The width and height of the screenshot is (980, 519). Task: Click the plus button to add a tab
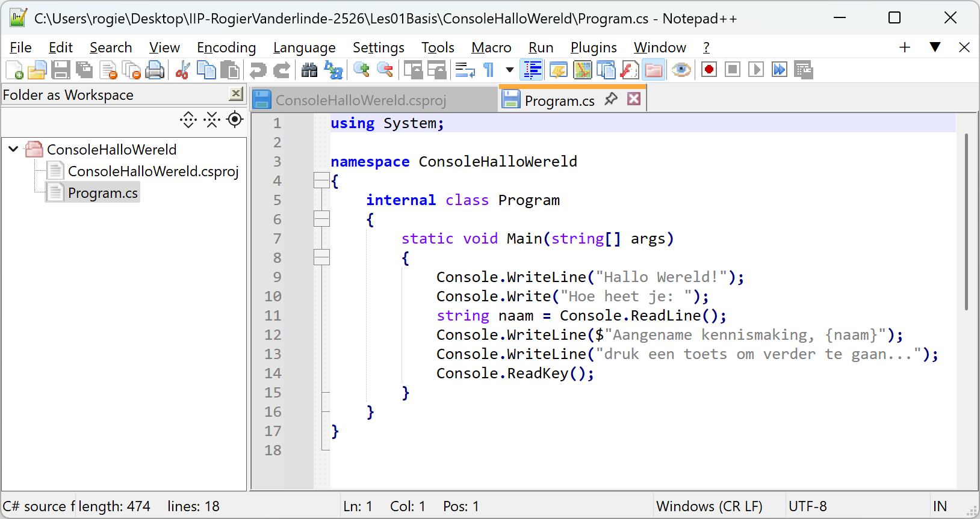coord(904,47)
